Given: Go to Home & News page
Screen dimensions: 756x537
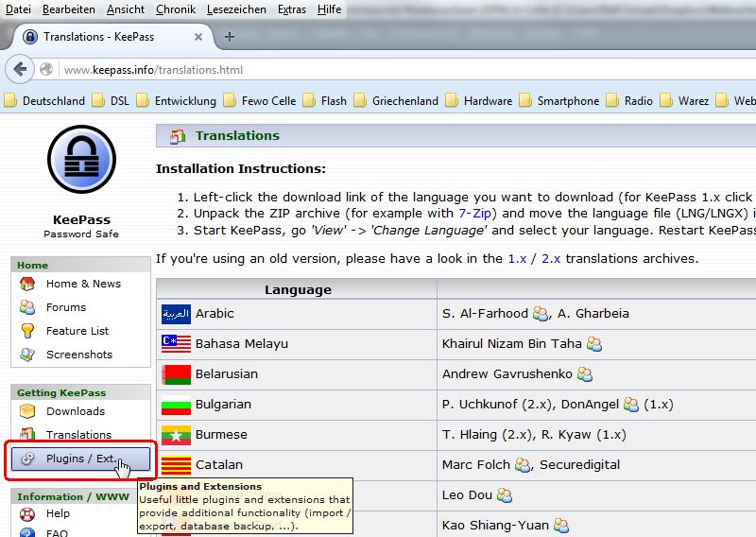Looking at the screenshot, I should 83,284.
